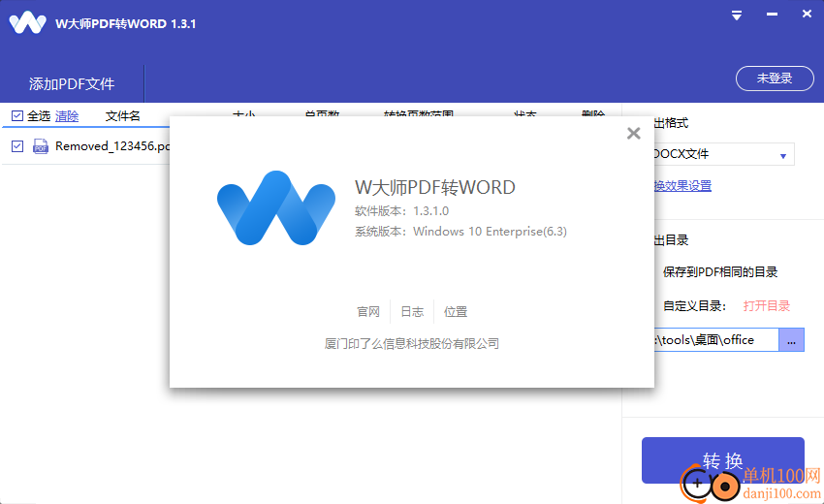Click the 转换 convert button

723,460
